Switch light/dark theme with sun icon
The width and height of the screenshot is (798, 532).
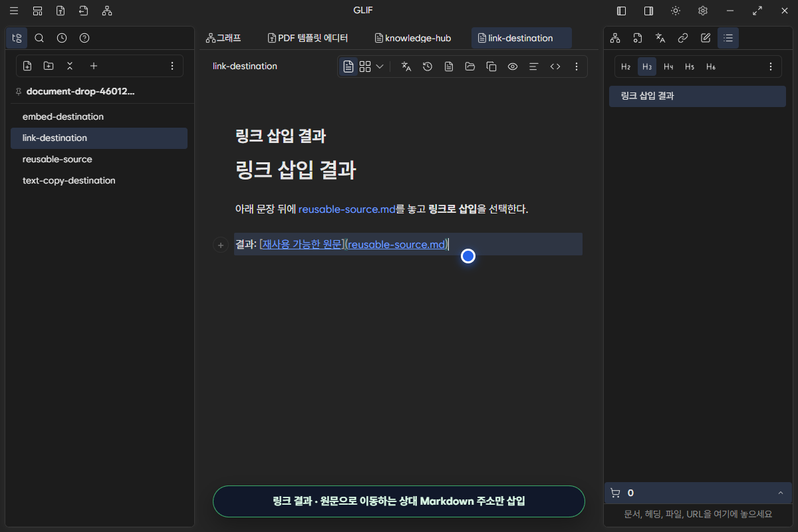click(x=676, y=11)
